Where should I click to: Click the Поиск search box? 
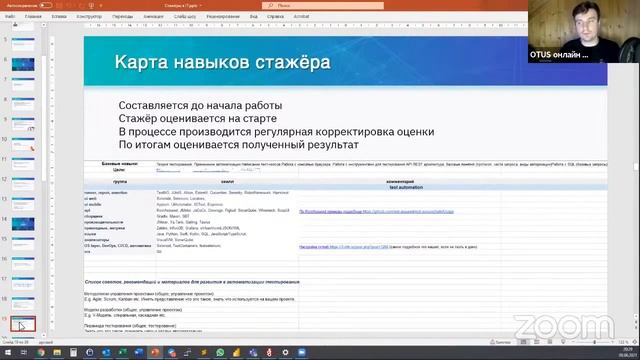click(323, 5)
